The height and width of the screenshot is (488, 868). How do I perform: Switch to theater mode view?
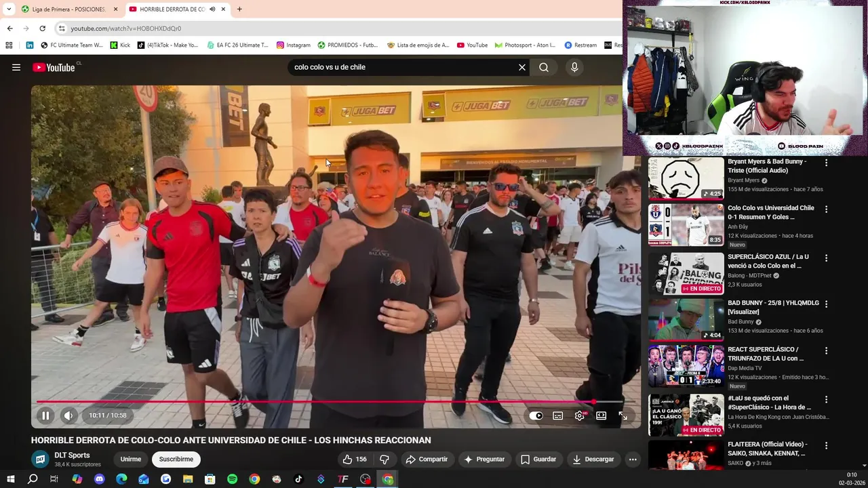pos(601,416)
